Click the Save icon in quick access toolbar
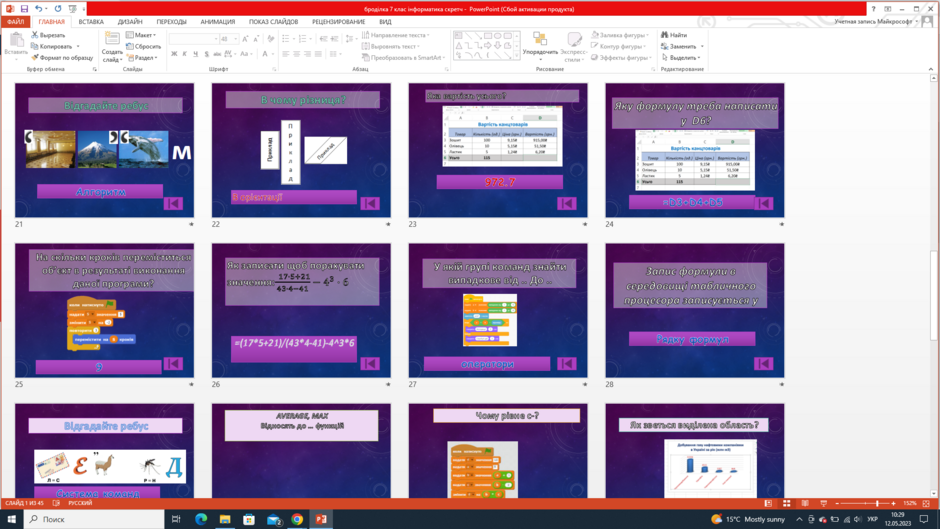This screenshot has width=940, height=529. 24,9
